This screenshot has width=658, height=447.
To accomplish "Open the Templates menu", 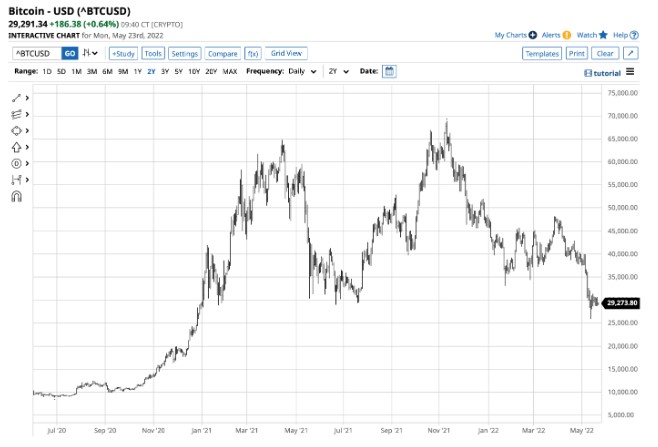I will (542, 53).
